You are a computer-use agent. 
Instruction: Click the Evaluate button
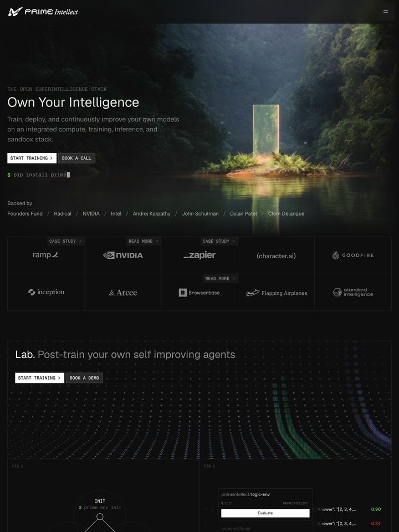tap(265, 513)
